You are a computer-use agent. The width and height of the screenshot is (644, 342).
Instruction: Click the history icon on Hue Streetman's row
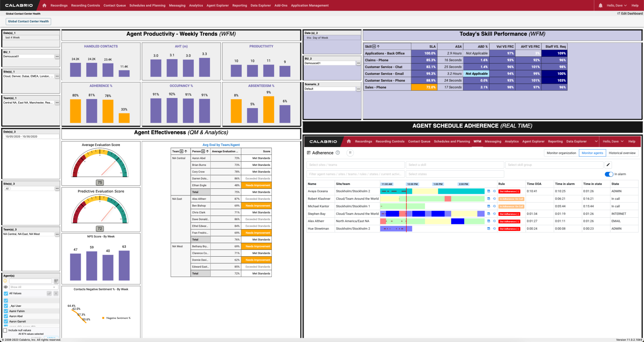(x=494, y=229)
